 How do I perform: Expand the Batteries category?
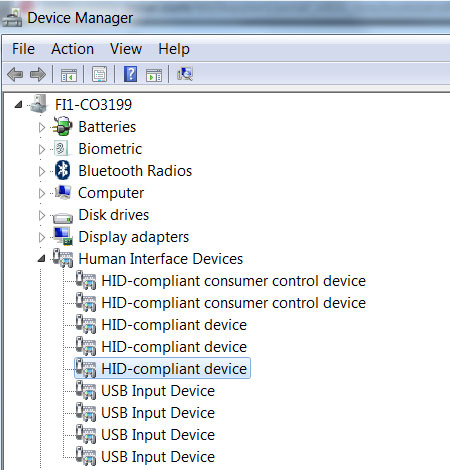tap(42, 127)
